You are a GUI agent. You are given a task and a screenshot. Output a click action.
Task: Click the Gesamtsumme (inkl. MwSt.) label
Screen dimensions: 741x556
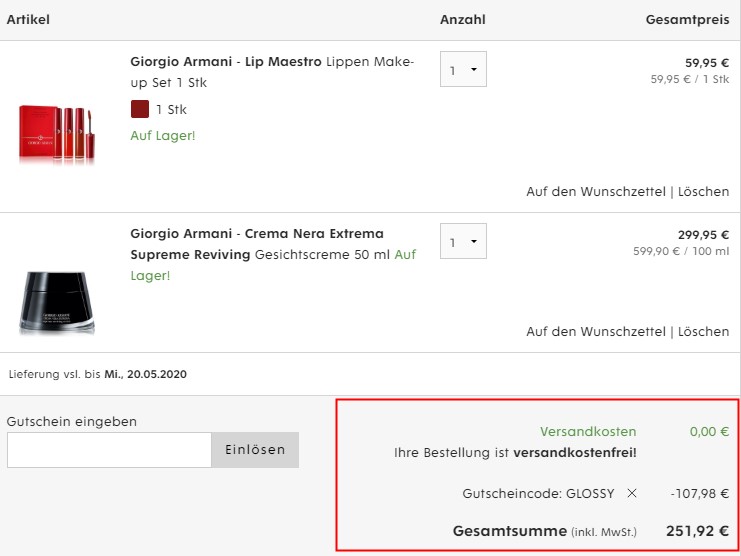545,531
